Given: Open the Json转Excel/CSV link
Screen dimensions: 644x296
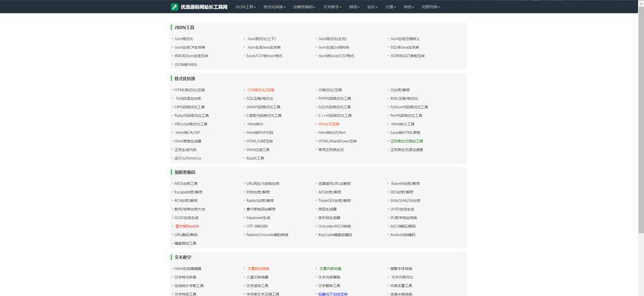Looking at the screenshot, I should tap(336, 56).
